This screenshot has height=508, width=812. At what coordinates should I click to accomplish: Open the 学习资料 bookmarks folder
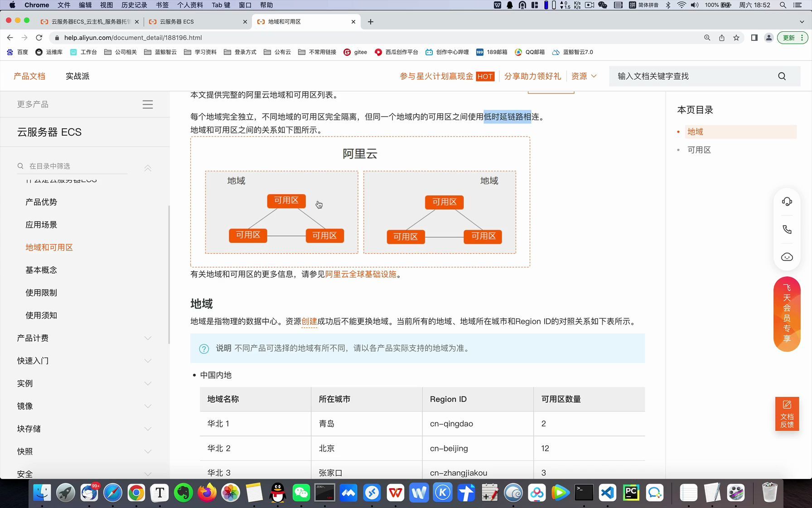tap(200, 52)
